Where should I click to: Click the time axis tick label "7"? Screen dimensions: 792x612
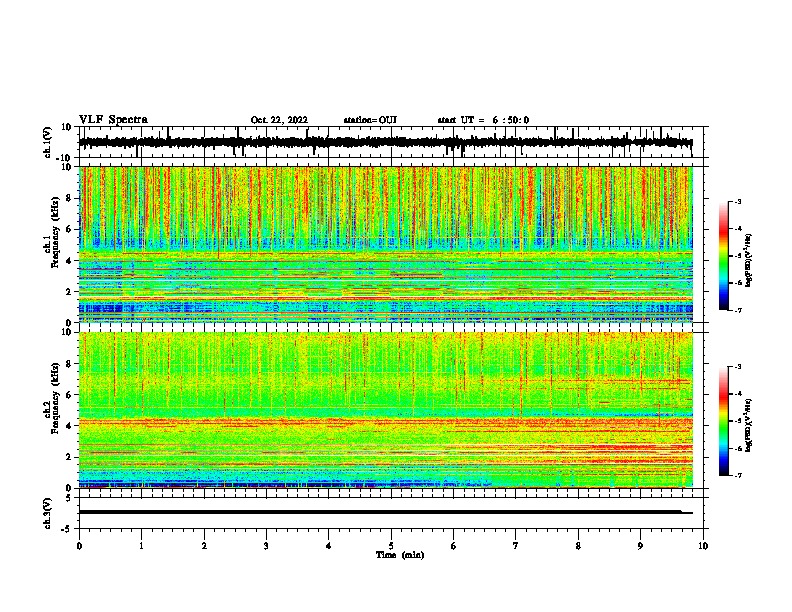[x=516, y=546]
